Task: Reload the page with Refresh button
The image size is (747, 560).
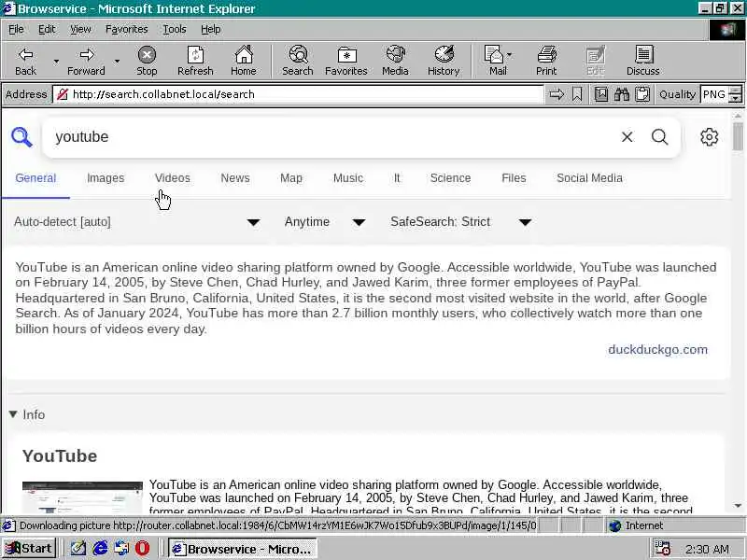Action: [195, 61]
